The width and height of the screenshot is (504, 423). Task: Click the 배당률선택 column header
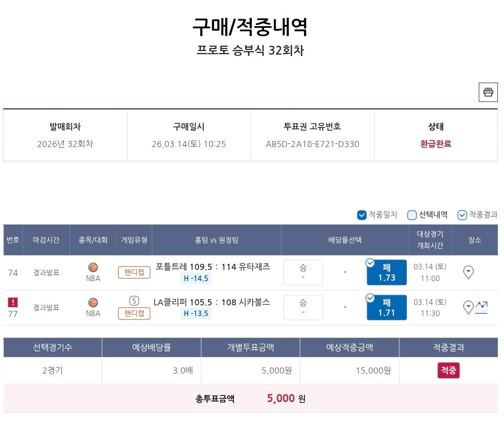coord(345,240)
